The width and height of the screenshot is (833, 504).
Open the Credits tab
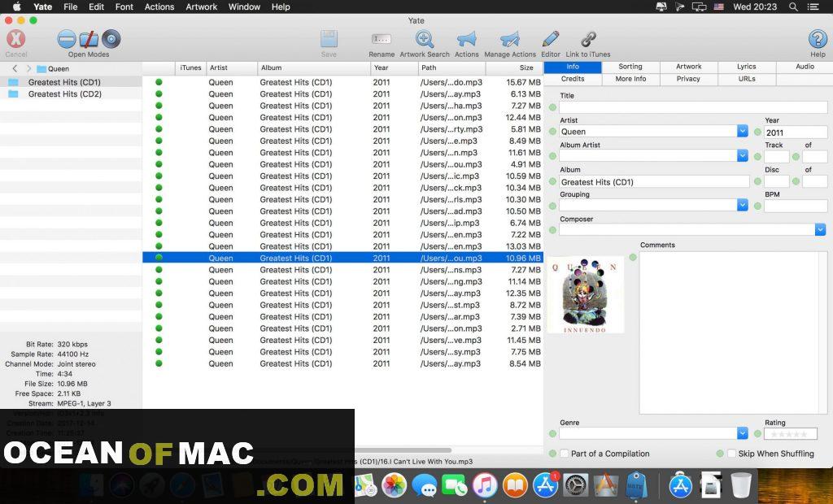(573, 79)
